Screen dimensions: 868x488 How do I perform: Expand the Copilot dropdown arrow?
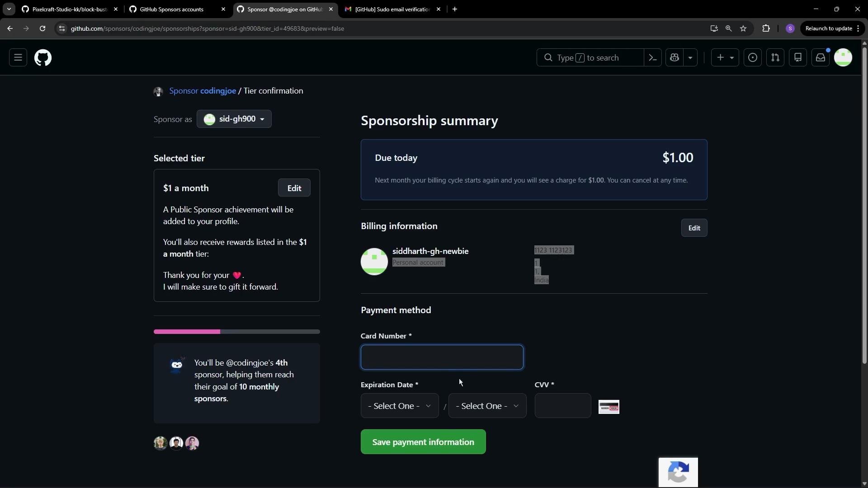(x=690, y=58)
